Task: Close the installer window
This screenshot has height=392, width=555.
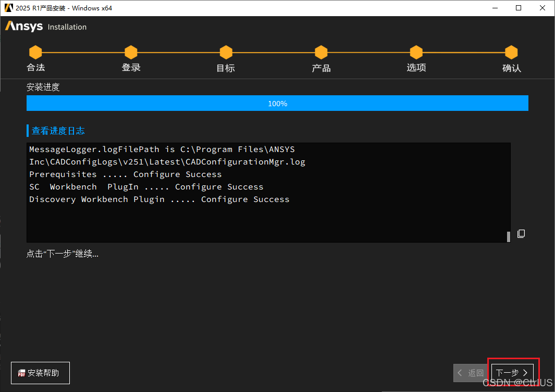Action: pos(542,8)
